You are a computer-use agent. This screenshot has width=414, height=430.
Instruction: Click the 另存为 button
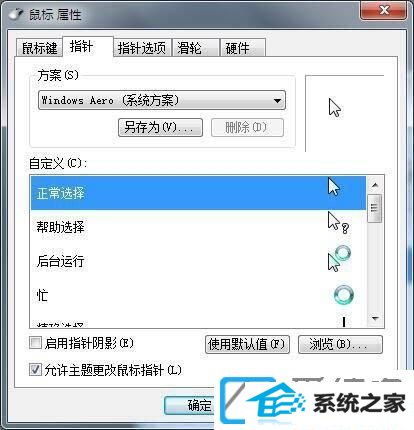160,127
